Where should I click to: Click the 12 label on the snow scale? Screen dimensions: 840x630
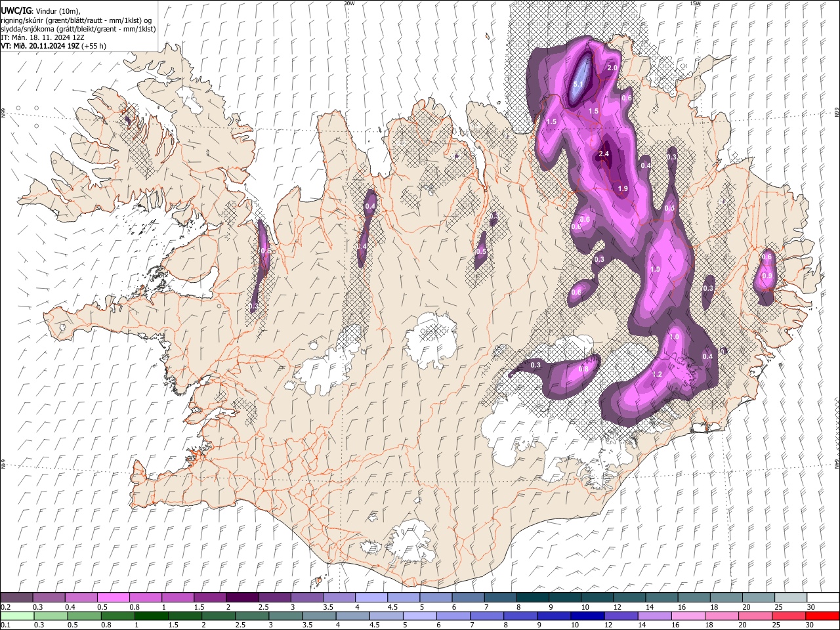click(616, 607)
